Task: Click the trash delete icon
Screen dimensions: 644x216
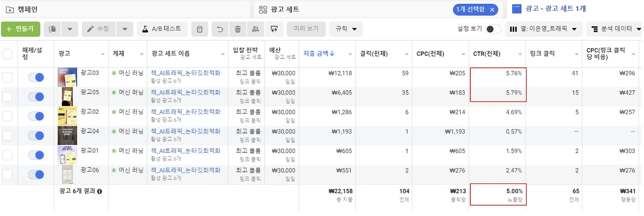Action: [237, 29]
